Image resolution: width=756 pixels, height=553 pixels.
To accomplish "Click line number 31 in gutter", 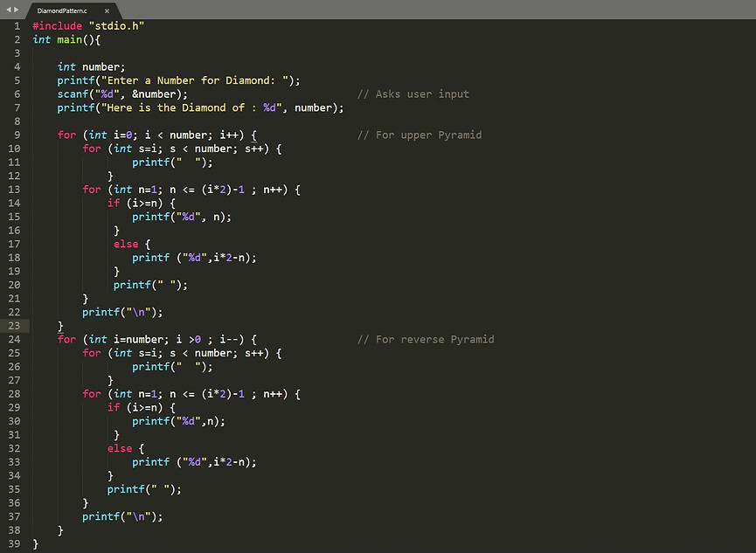I will coord(15,435).
